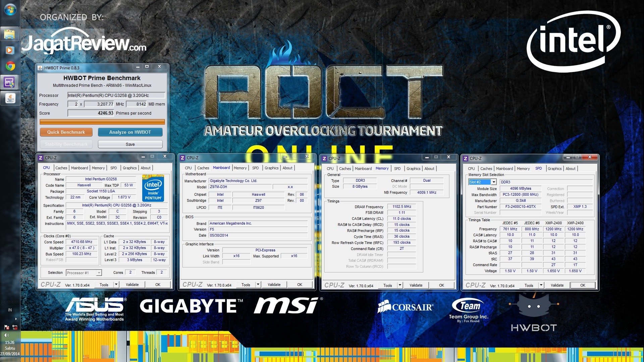
Task: Open Mainboard tab in first CPU-Z window
Action: coord(79,168)
